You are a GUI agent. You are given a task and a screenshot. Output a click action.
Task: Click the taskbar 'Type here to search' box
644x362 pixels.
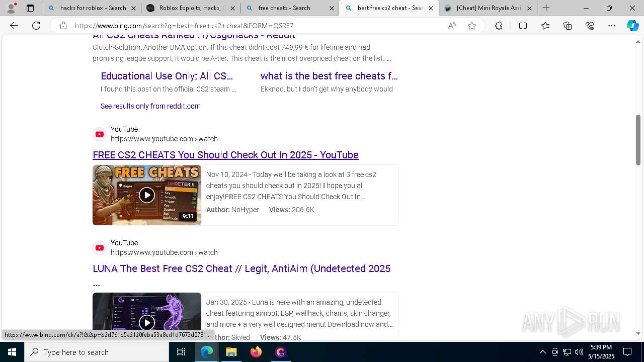point(97,352)
